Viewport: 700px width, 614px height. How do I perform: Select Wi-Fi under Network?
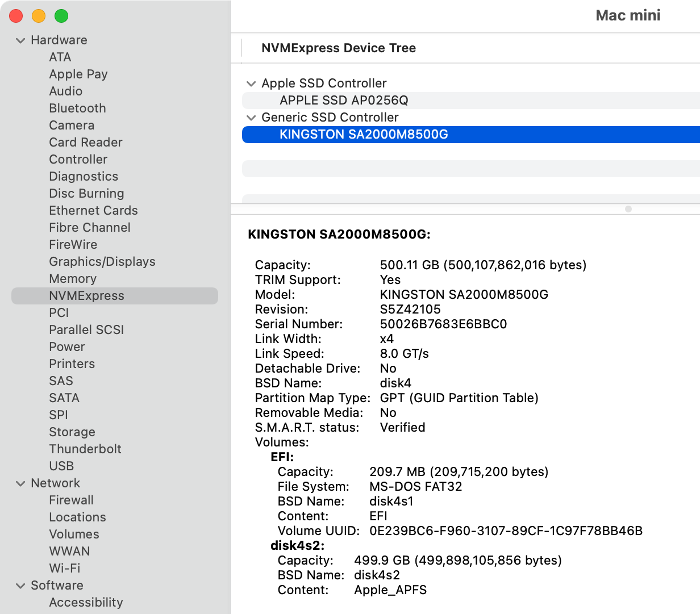pos(65,569)
